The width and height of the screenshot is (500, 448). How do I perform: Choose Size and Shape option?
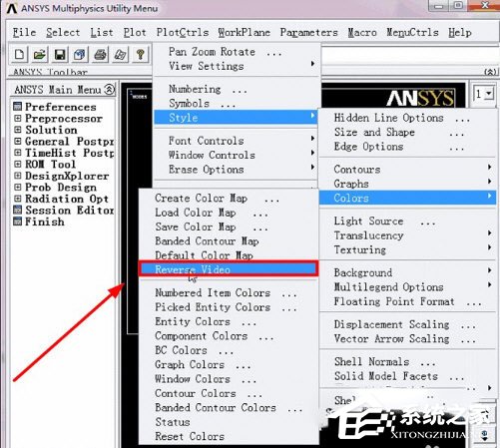coord(407,132)
